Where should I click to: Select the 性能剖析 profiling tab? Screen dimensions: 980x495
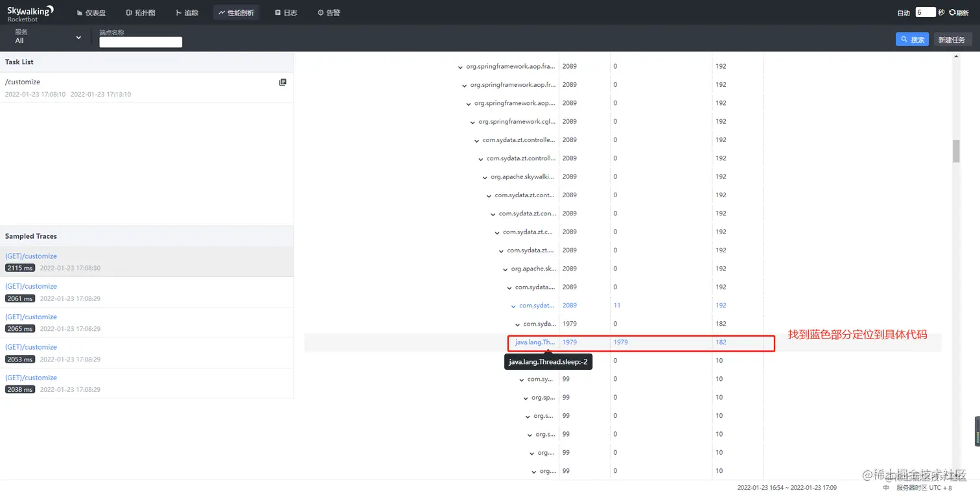coord(236,12)
